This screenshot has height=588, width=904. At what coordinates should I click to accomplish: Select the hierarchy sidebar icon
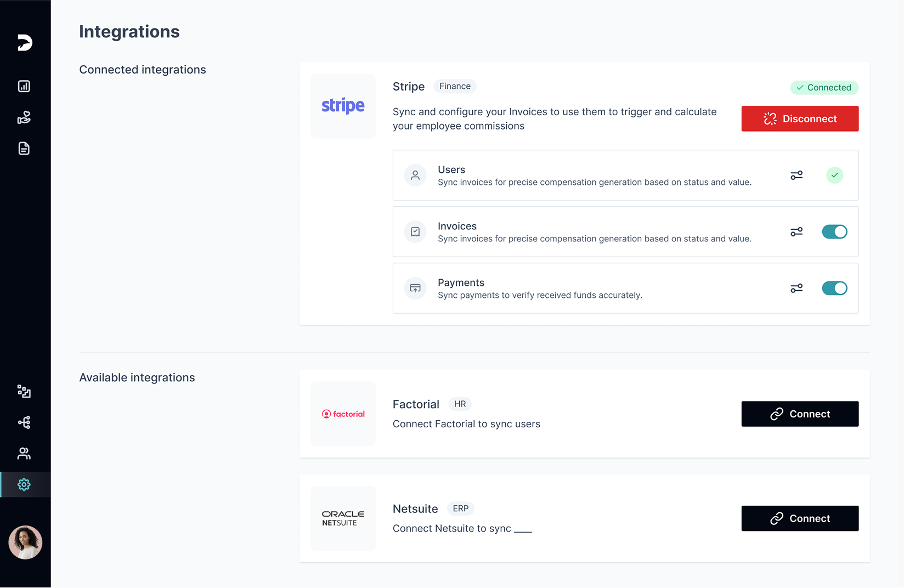[x=24, y=422]
